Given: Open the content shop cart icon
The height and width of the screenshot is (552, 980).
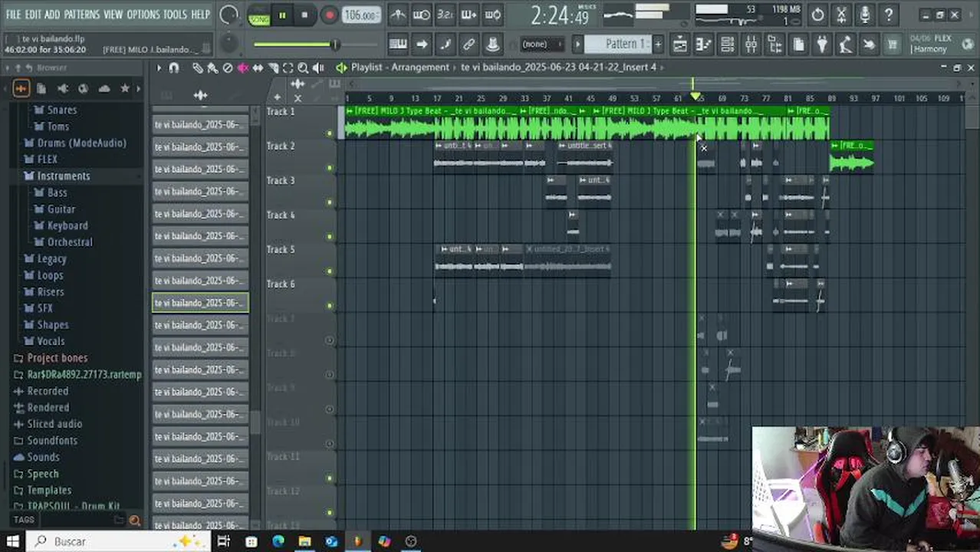Looking at the screenshot, I should tap(892, 44).
